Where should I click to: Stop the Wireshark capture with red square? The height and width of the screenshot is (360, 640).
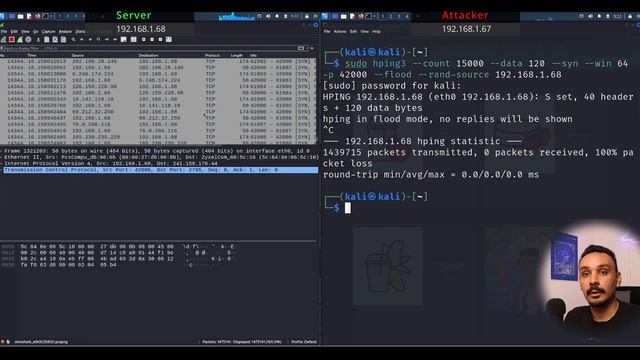11,40
